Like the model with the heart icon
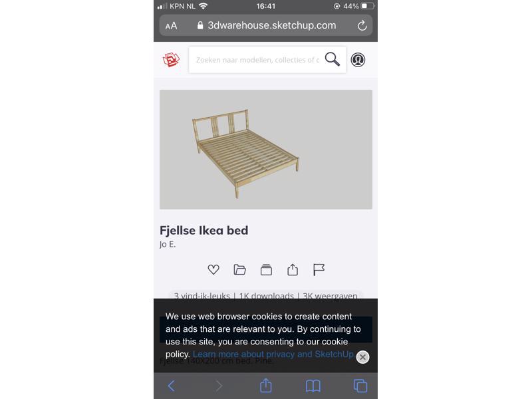This screenshot has width=532, height=399. point(213,269)
